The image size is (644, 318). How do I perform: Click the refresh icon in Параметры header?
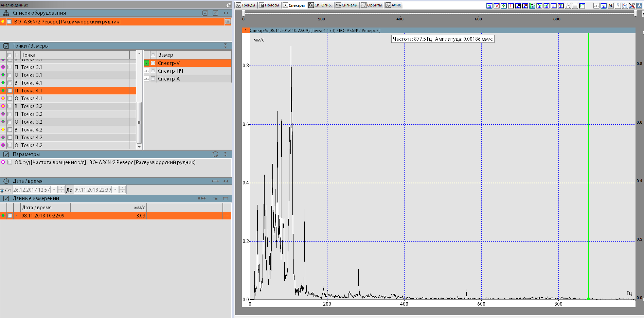pos(215,154)
